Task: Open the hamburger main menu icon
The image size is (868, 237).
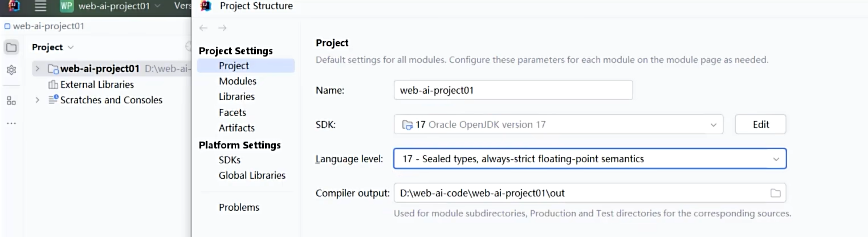Action: click(x=40, y=6)
